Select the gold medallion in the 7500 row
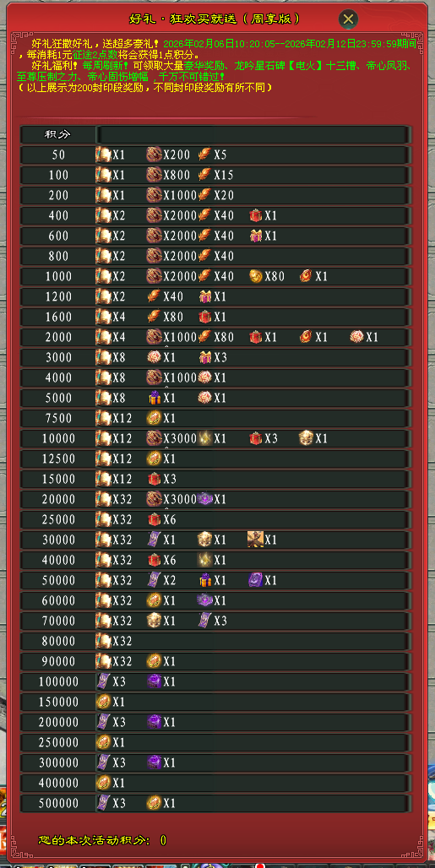The height and width of the screenshot is (868, 435). [154, 418]
